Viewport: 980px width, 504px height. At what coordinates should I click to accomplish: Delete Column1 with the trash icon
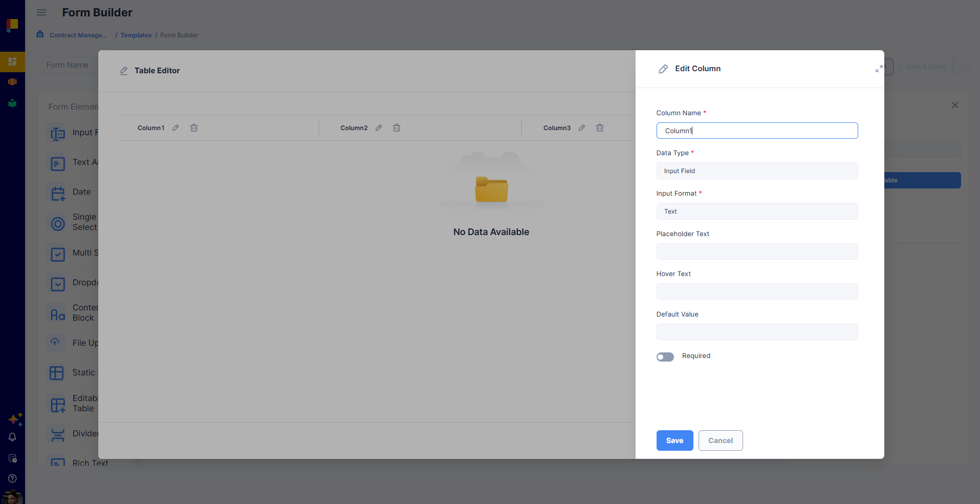194,128
